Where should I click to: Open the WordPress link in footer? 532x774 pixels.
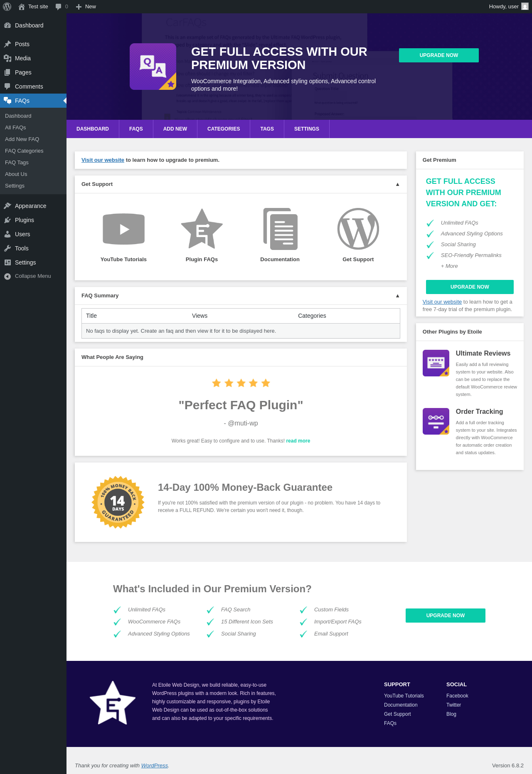pos(155,766)
